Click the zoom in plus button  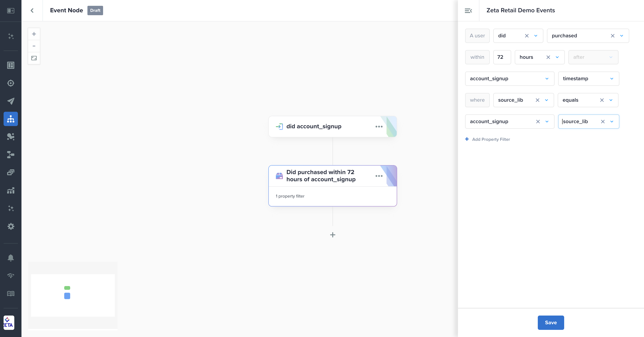click(34, 34)
